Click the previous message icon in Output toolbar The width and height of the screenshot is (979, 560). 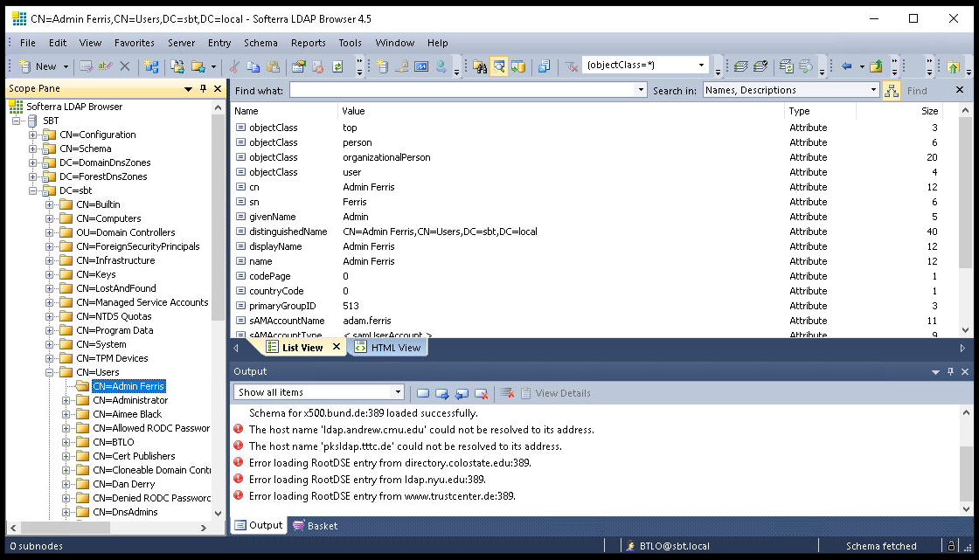462,393
